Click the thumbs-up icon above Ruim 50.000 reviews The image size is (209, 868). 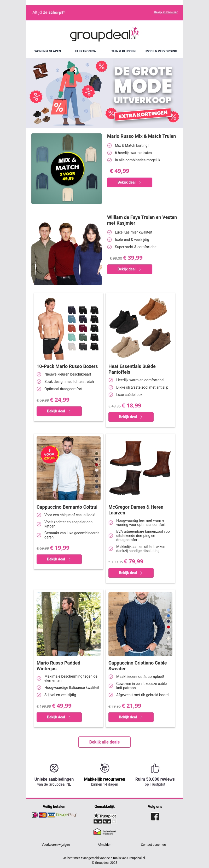(x=155, y=768)
